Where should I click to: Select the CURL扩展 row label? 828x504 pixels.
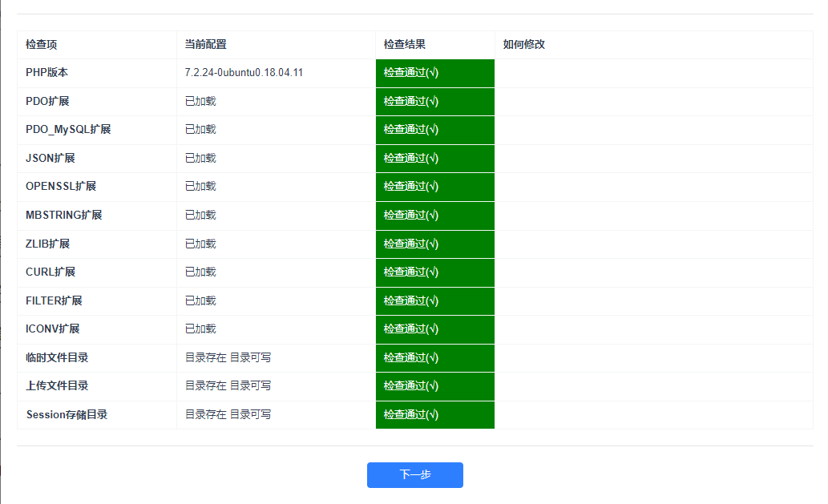click(x=50, y=272)
